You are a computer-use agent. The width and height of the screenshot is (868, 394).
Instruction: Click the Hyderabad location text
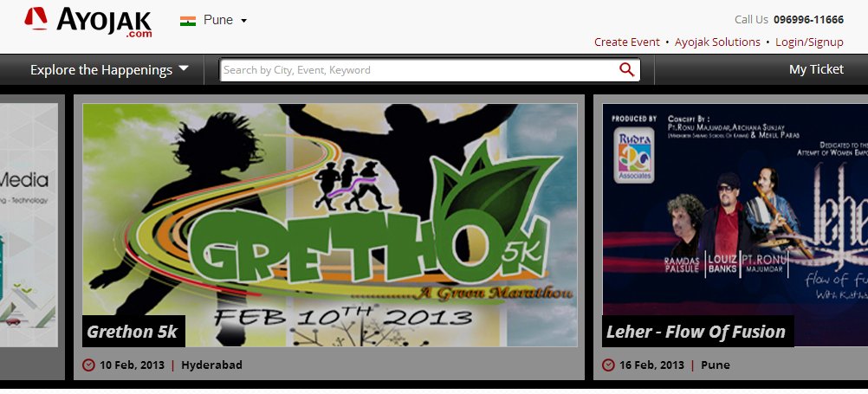(211, 365)
